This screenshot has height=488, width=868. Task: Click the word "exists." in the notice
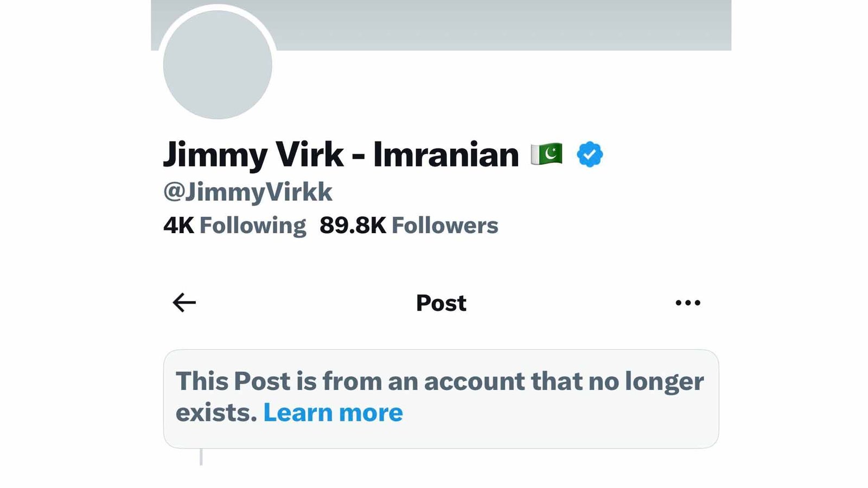[216, 413]
